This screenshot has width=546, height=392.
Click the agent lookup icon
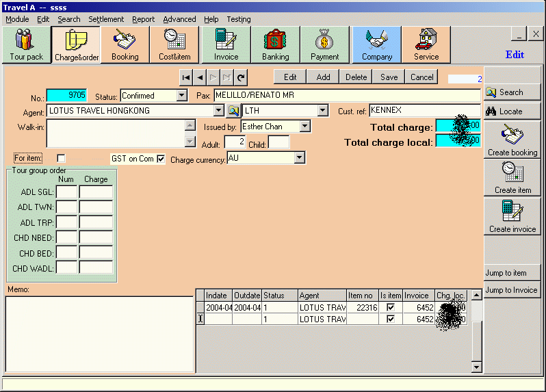pyautogui.click(x=233, y=111)
